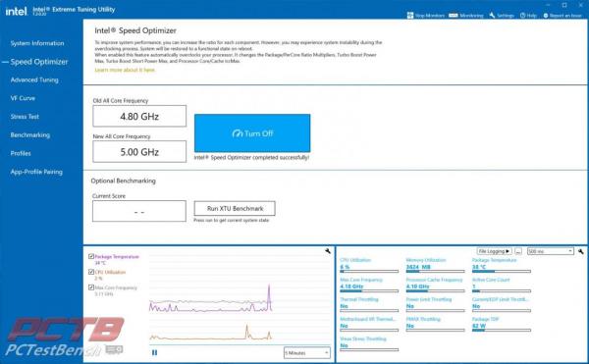The height and width of the screenshot is (364, 589).
Task: Open graph settings wrench in chart panel
Action: click(328, 251)
